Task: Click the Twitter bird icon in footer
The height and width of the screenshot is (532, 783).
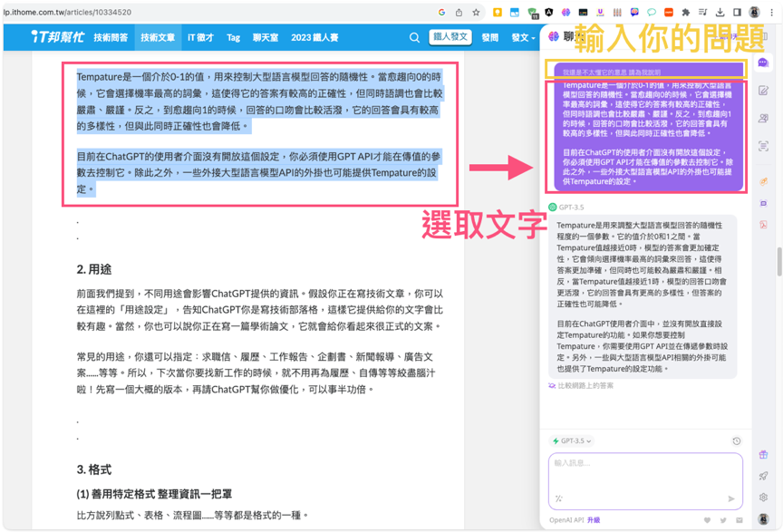Action: (x=723, y=520)
